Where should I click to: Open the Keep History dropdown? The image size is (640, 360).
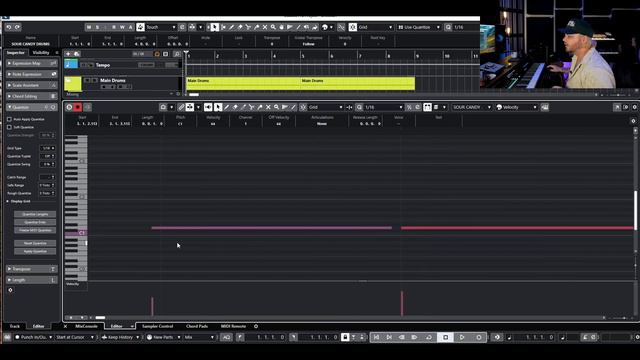[120, 337]
